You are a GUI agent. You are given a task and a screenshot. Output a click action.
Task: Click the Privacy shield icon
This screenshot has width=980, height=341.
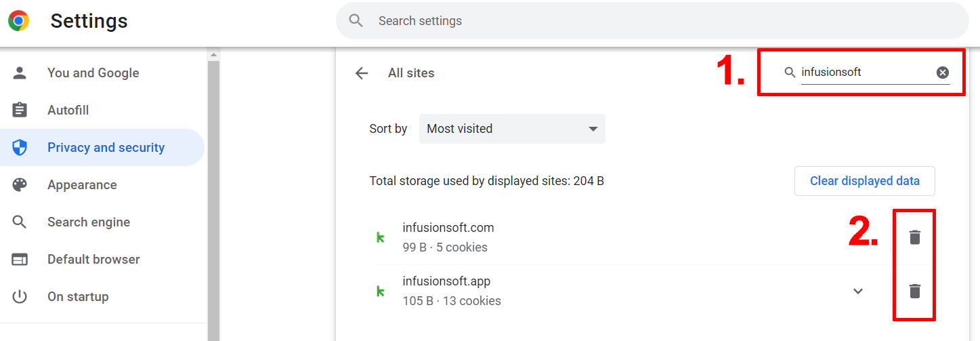pos(20,148)
